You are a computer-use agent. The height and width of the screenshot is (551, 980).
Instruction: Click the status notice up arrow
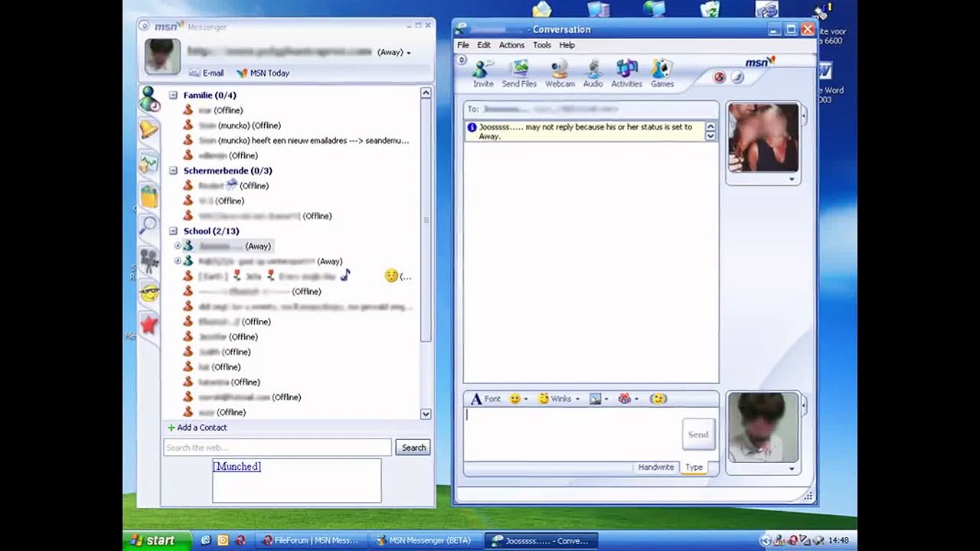click(710, 126)
